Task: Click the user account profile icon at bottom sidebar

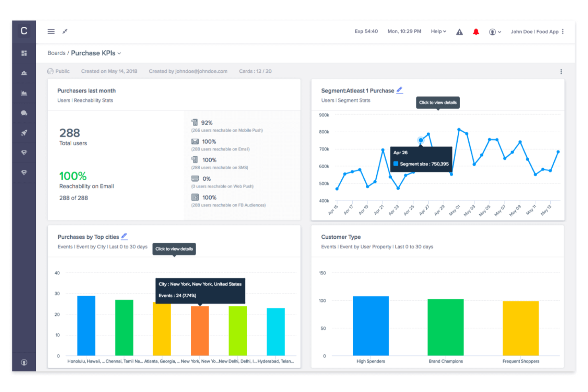Action: pyautogui.click(x=24, y=362)
